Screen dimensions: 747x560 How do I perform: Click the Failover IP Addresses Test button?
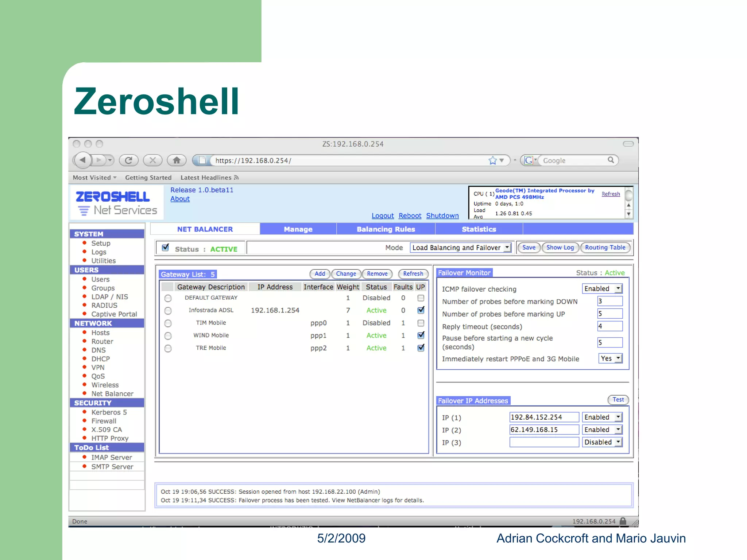pyautogui.click(x=618, y=400)
